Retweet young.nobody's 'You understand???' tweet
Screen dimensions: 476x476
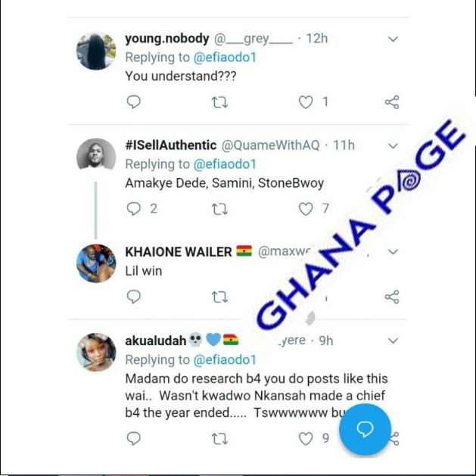[x=219, y=102]
